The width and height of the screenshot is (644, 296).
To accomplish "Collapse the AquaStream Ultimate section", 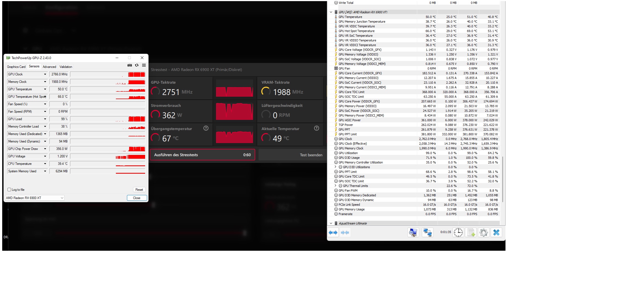I will pos(331,223).
